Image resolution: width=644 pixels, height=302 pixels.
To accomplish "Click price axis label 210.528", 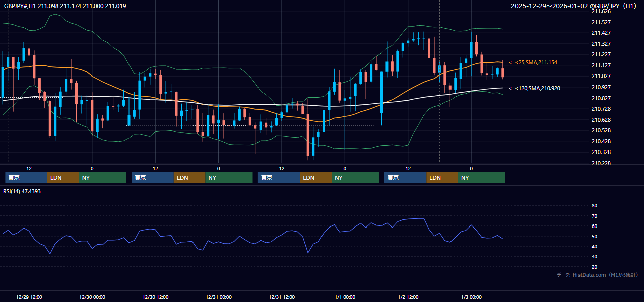I will coord(601,130).
